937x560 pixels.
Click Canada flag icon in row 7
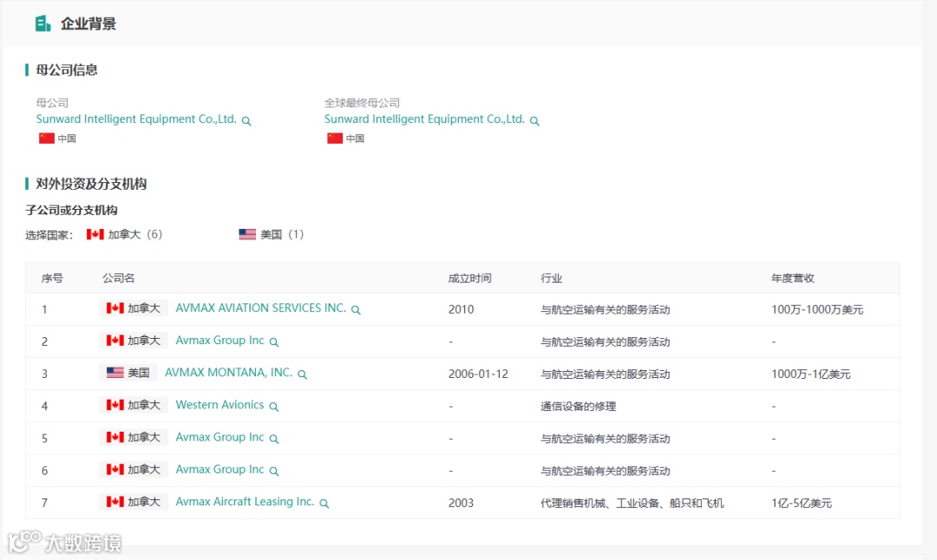pyautogui.click(x=115, y=502)
